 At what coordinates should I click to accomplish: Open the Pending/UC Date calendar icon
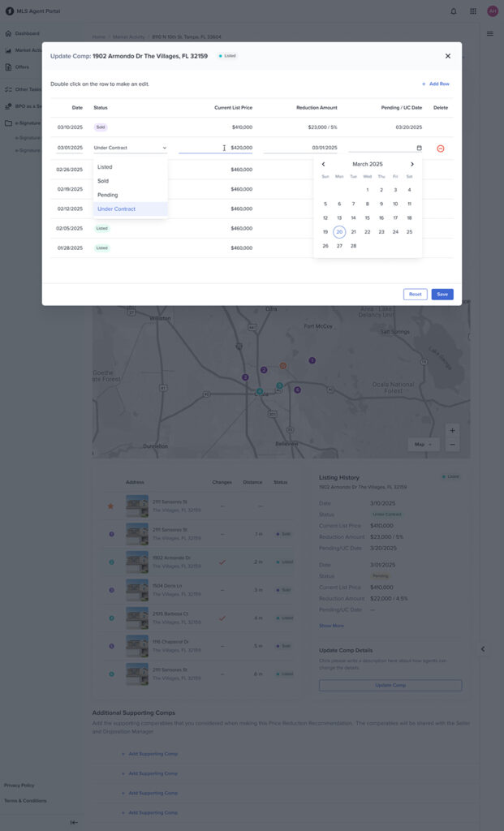tap(420, 148)
